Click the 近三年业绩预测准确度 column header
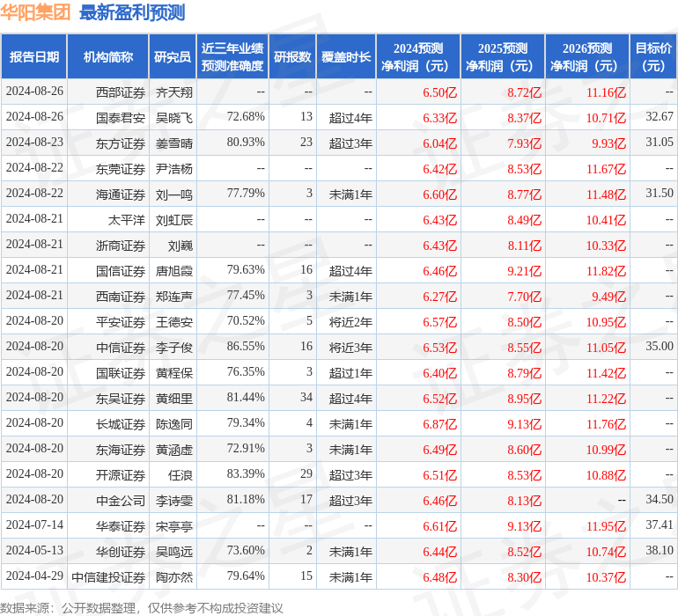678x616 pixels. [232, 57]
